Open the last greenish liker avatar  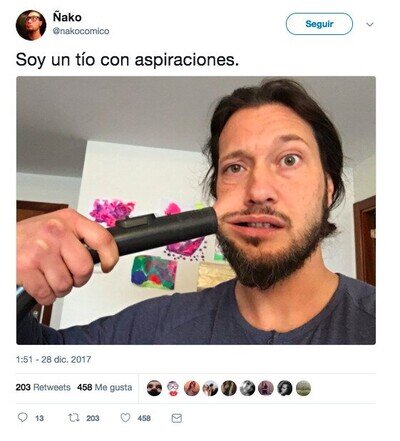point(303,388)
